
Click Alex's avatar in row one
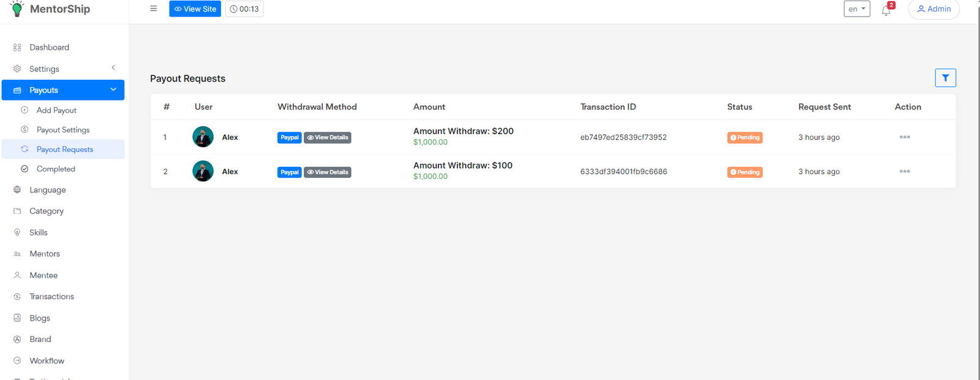(x=203, y=137)
